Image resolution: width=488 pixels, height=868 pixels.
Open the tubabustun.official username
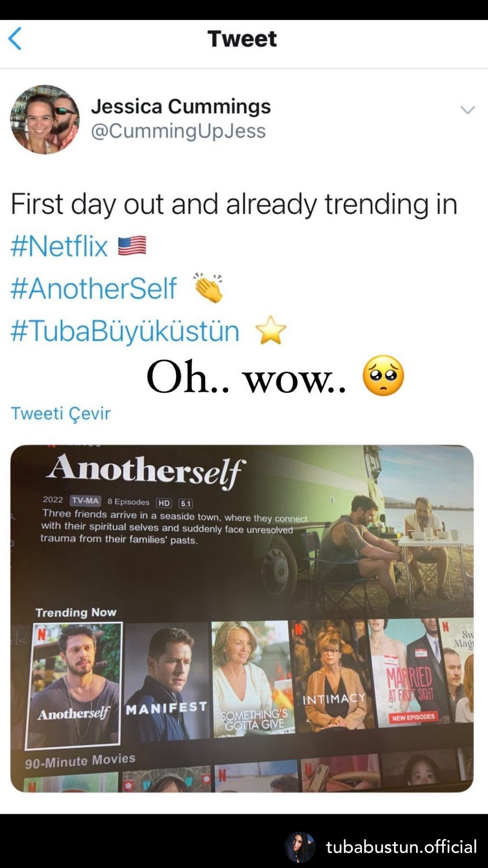coord(401,847)
